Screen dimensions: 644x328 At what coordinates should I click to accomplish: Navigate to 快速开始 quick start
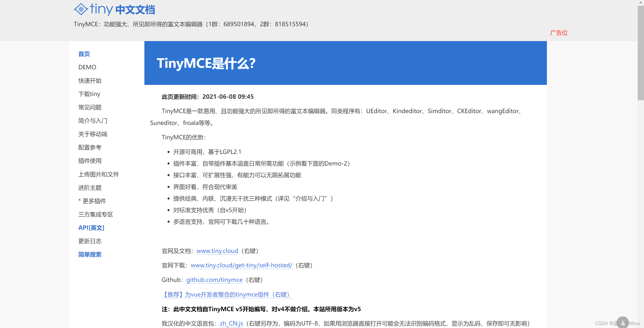(90, 81)
